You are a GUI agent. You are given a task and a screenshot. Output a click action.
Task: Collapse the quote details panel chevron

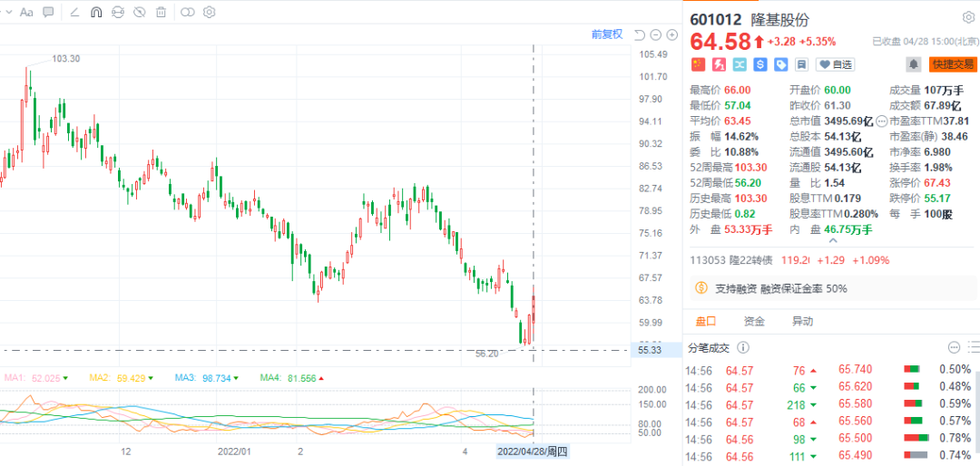tap(832, 240)
